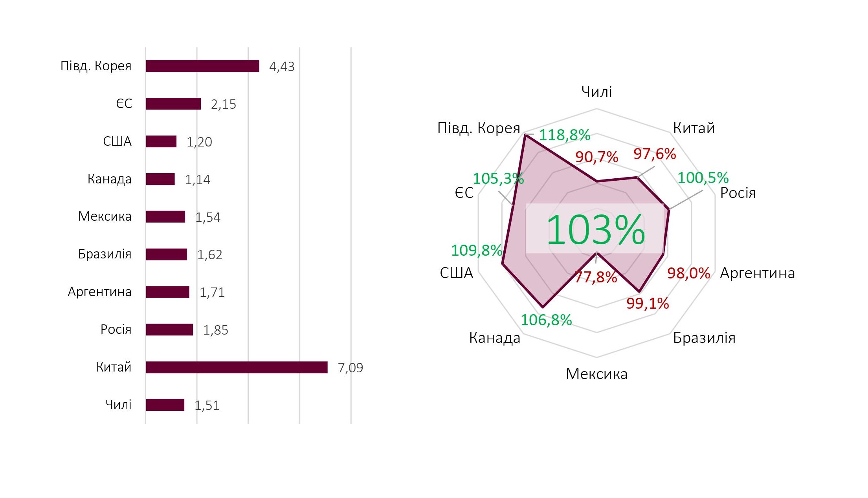This screenshot has height=498, width=868.
Task: Click the 7,09 data label
Action: tap(350, 368)
